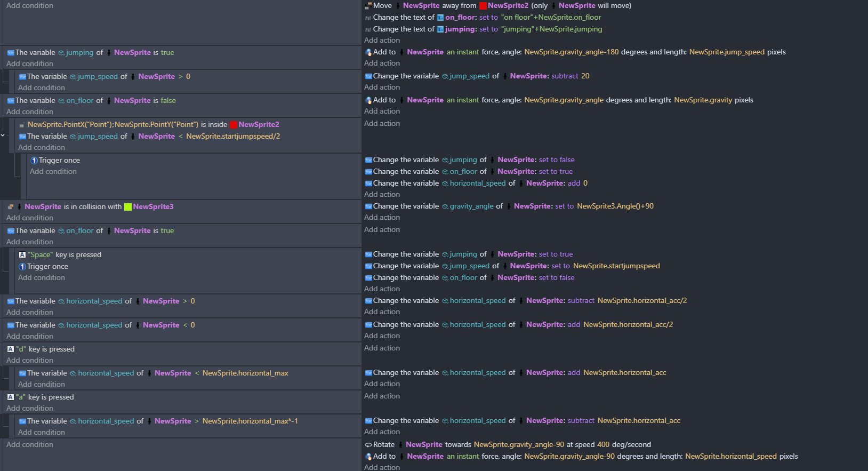Screen dimensions: 868x471
Task: Select the "Space" key parameter
Action: point(40,255)
